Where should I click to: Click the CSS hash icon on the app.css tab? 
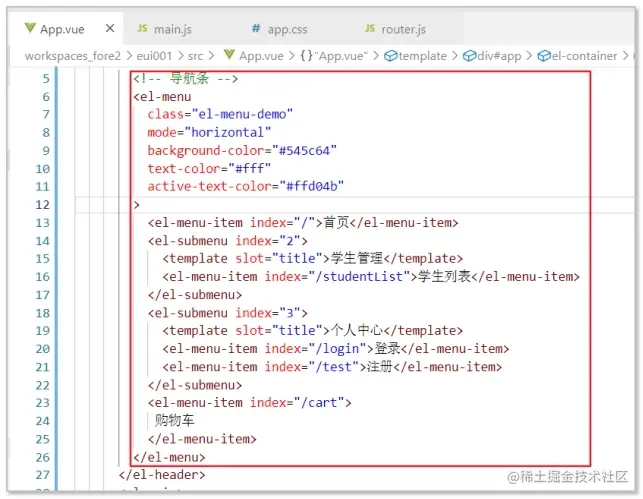tap(256, 28)
